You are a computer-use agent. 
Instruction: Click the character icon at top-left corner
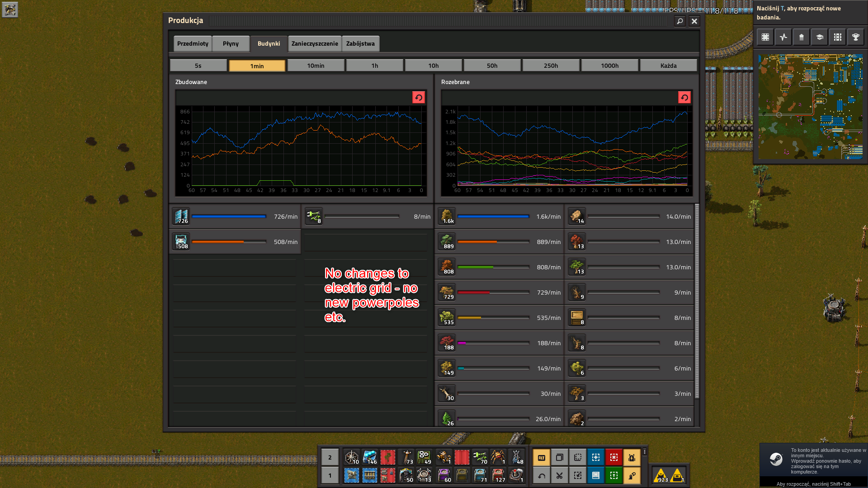click(9, 9)
